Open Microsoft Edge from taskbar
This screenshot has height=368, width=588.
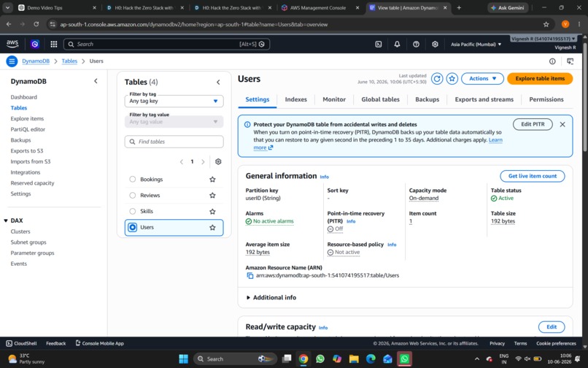(x=371, y=359)
